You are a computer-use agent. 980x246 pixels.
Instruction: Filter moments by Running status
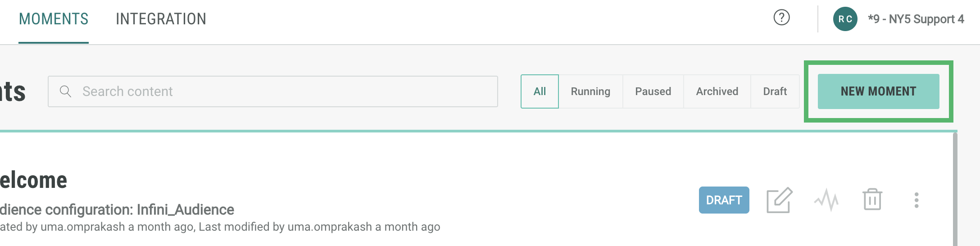[x=590, y=91]
